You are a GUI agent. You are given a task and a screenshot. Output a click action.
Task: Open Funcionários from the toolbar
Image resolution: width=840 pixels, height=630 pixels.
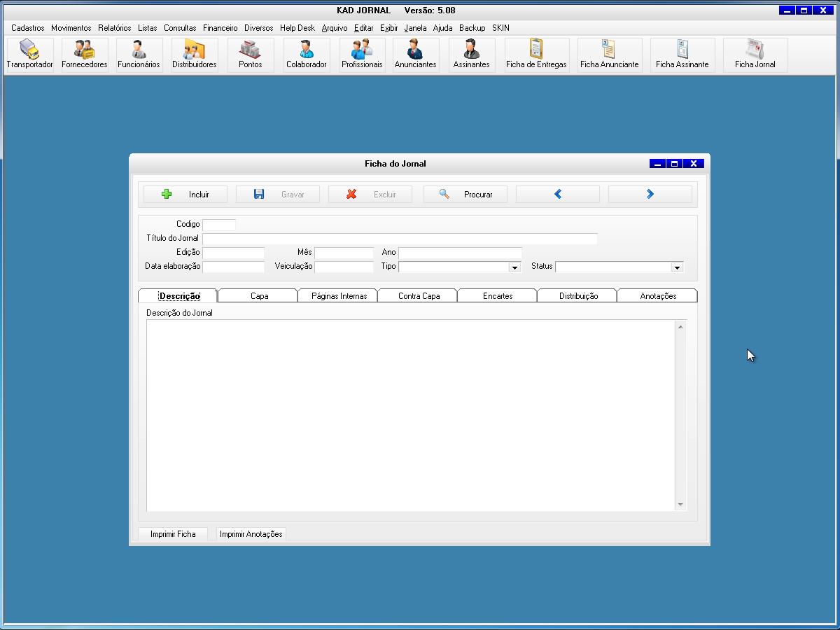(x=139, y=55)
